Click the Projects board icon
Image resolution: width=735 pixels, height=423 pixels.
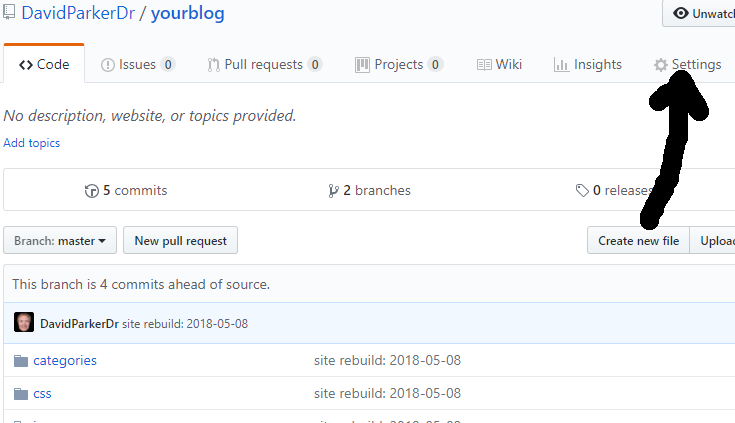pyautogui.click(x=362, y=65)
